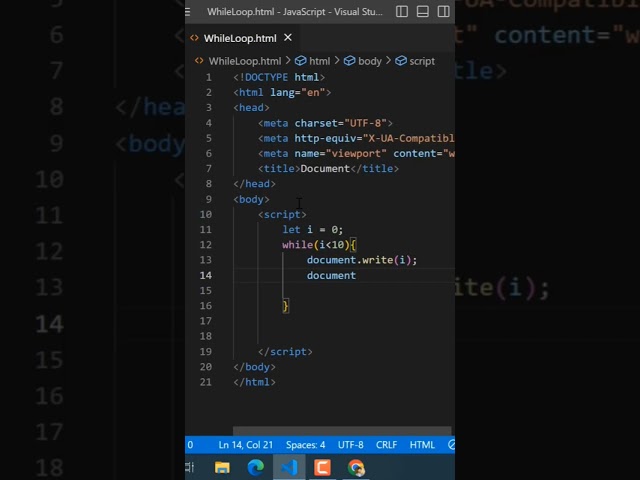Click the closing </script> tag

pyautogui.click(x=285, y=351)
